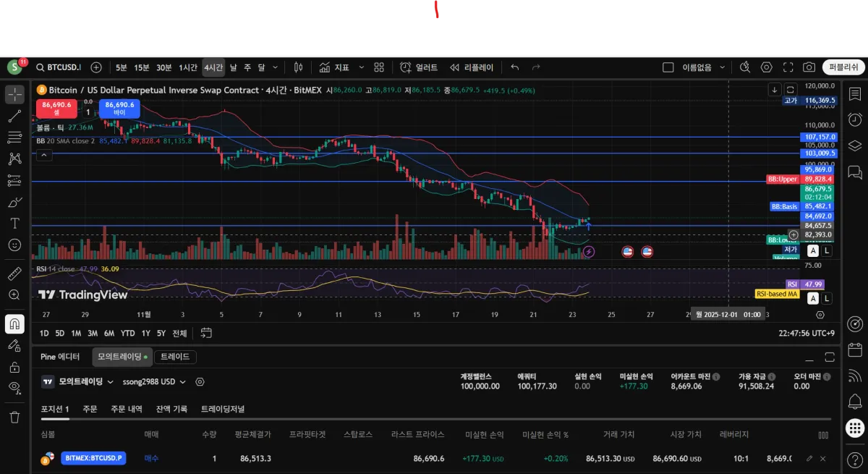Take a chart snapshot with camera
This screenshot has width=868, height=474.
(x=809, y=67)
